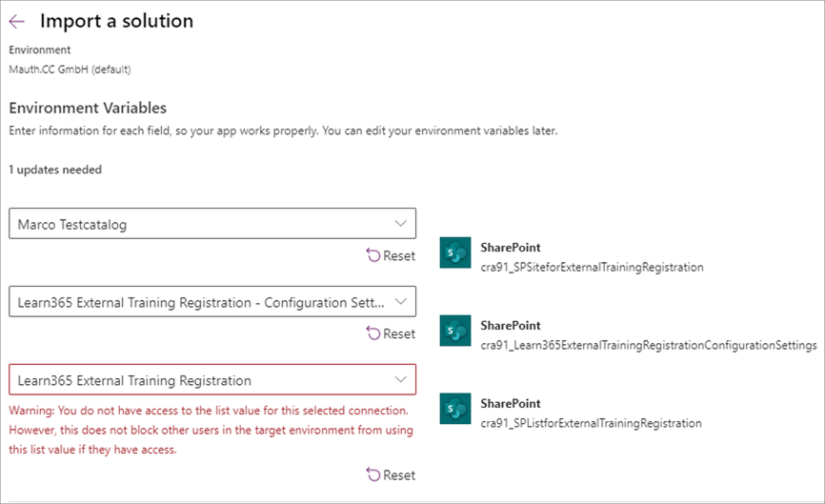Viewport: 825px width, 504px height.
Task: Expand the Learn365 Configuration Settings dropdown
Action: pyautogui.click(x=212, y=301)
